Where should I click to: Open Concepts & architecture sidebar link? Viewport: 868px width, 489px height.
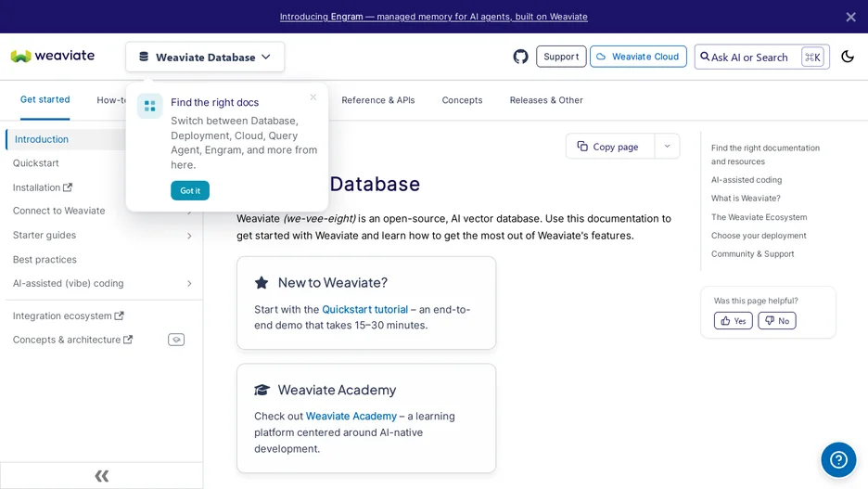[x=72, y=340]
